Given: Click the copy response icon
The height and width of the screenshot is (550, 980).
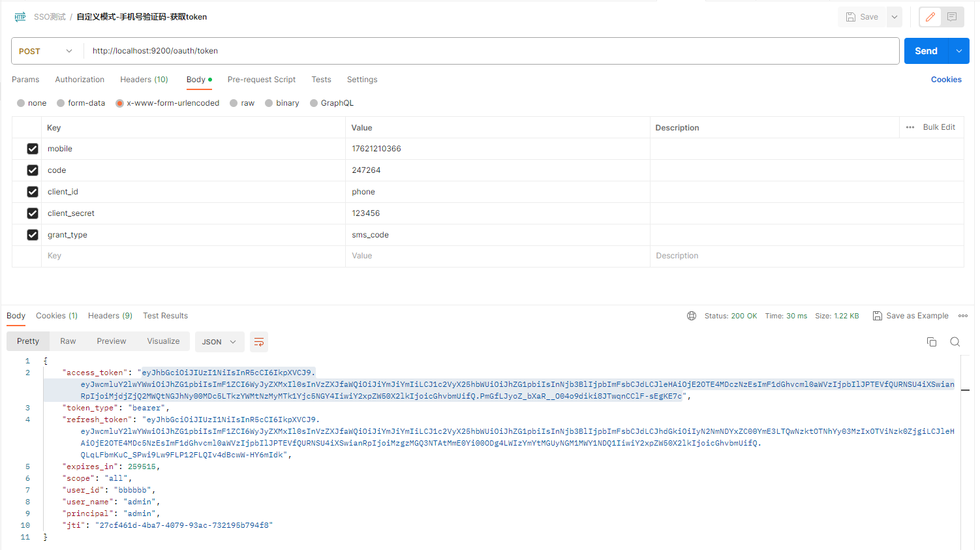Looking at the screenshot, I should click(x=932, y=341).
